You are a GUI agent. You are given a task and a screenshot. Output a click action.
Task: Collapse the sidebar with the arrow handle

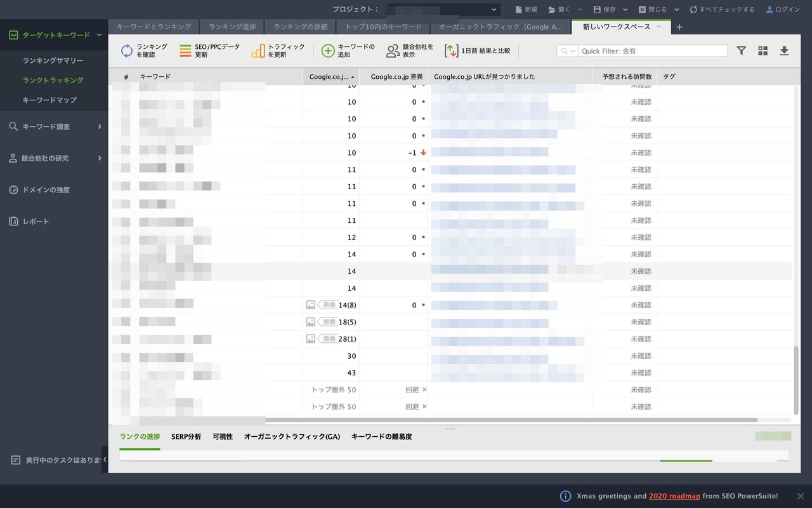[x=105, y=460]
